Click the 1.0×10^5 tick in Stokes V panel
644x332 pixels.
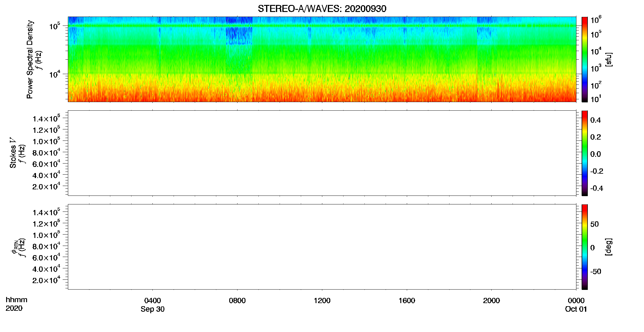point(46,141)
